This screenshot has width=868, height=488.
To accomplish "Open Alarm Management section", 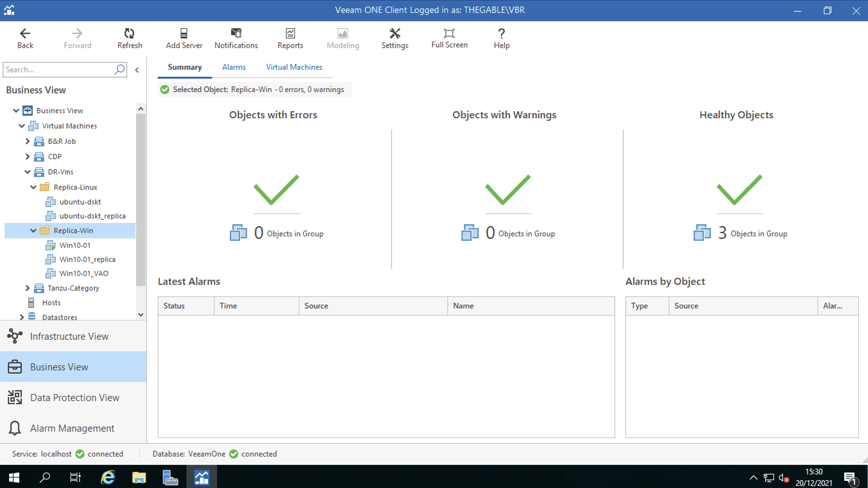I will coord(73,428).
